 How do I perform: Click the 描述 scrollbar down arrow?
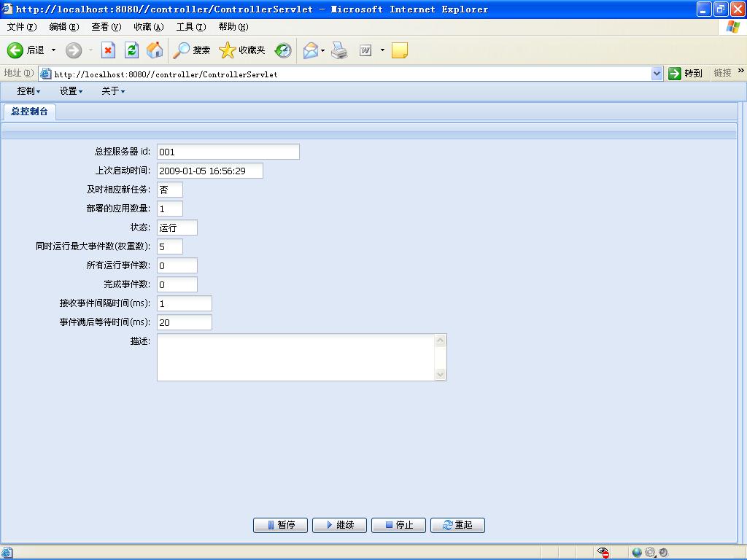440,374
